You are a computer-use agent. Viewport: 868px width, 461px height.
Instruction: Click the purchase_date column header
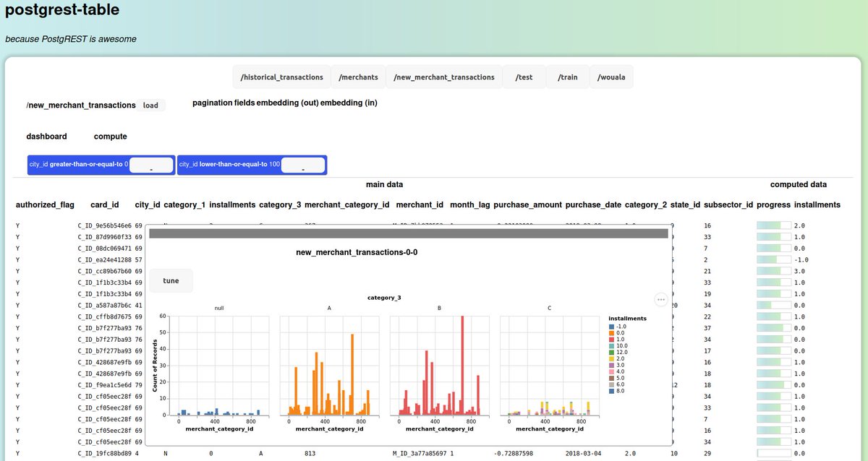[593, 204]
